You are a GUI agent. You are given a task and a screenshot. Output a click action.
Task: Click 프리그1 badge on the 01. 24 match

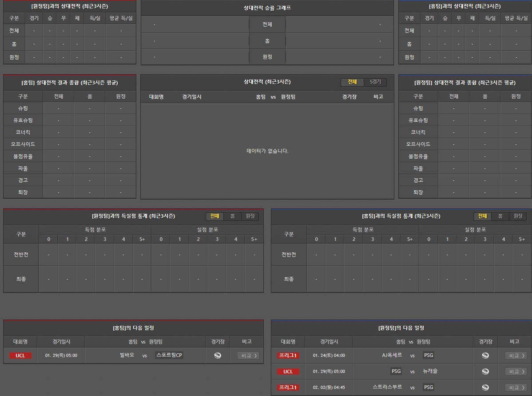[x=288, y=356]
